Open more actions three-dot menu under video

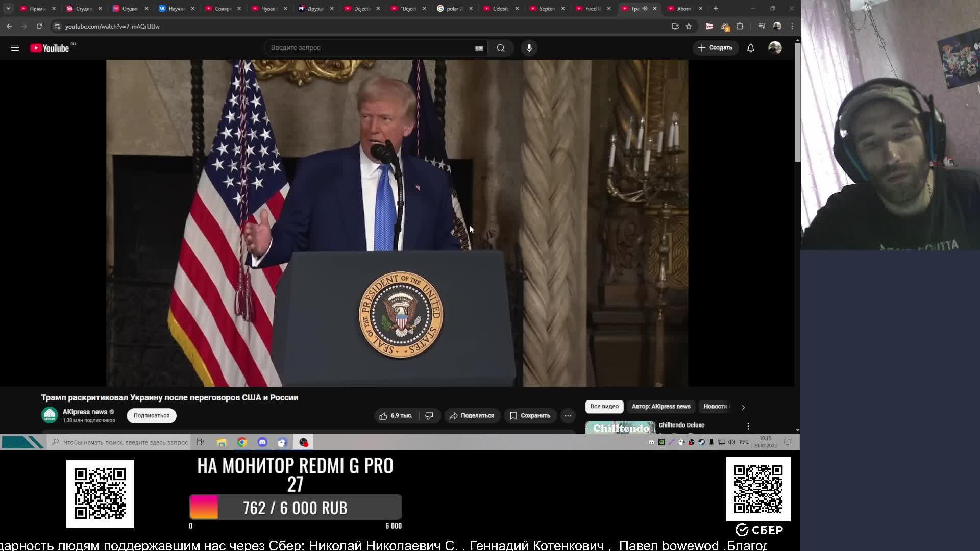coord(568,416)
